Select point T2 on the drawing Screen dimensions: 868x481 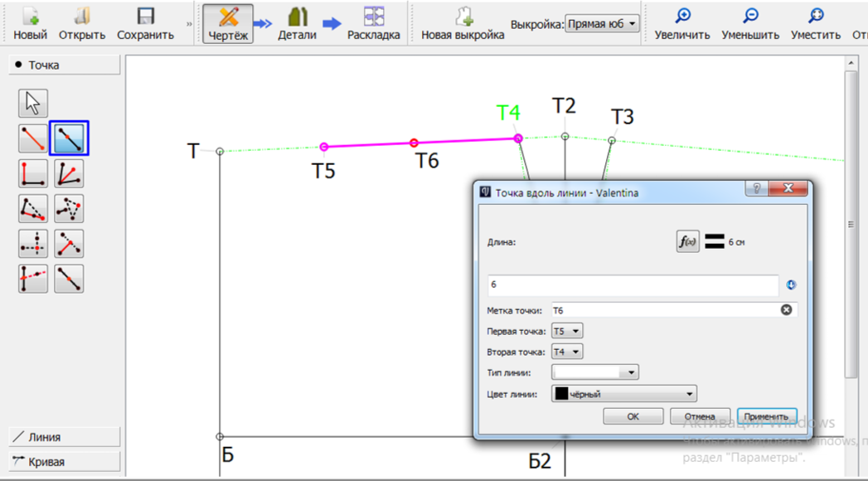click(565, 136)
